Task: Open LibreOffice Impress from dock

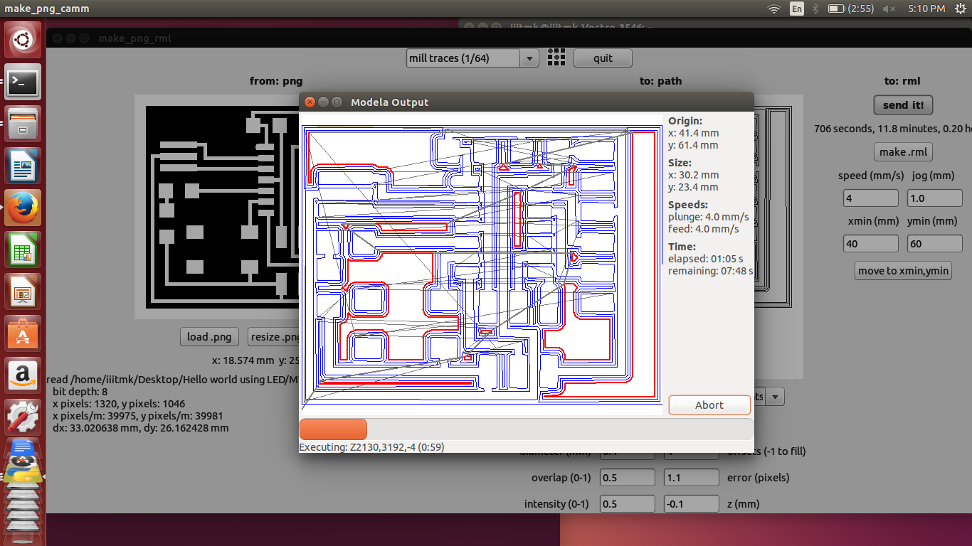Action: 23,292
